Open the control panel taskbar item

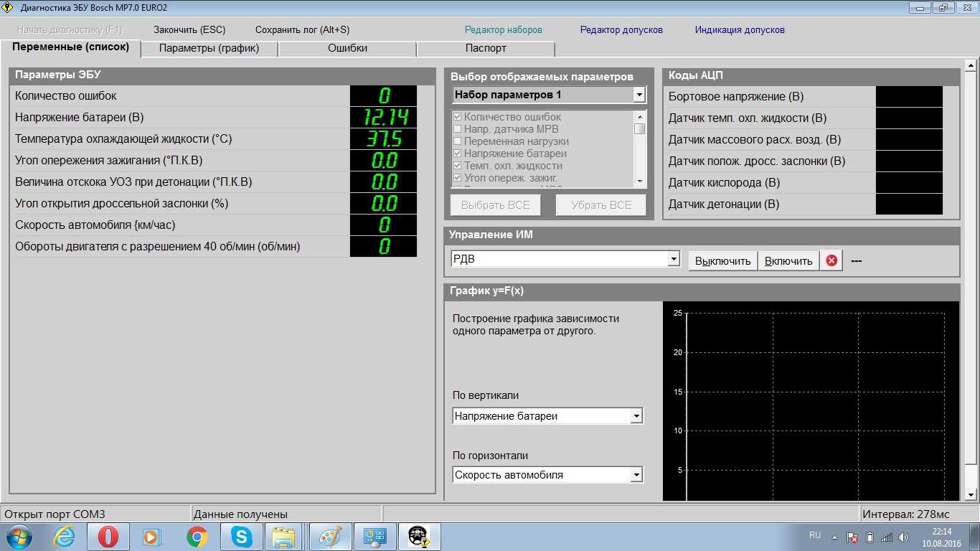point(374,537)
